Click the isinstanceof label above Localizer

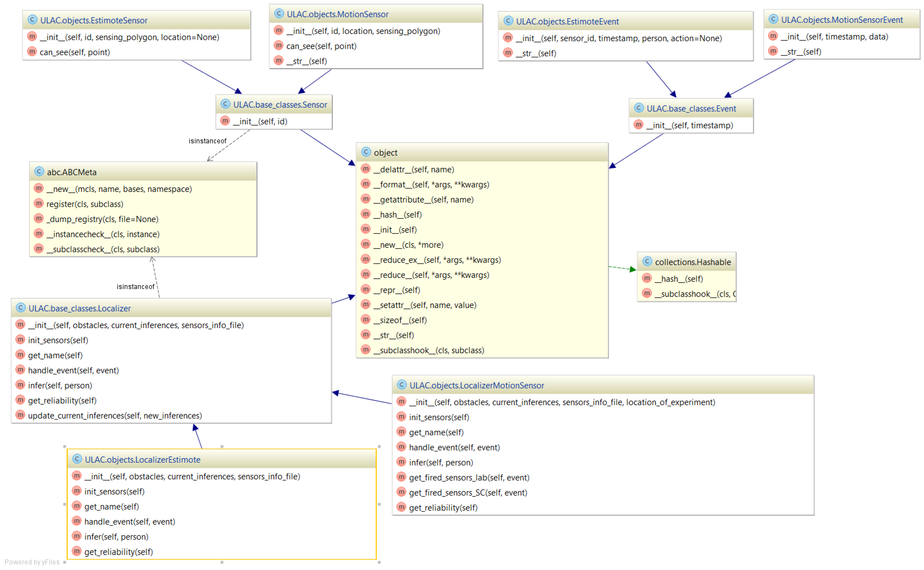(x=135, y=287)
